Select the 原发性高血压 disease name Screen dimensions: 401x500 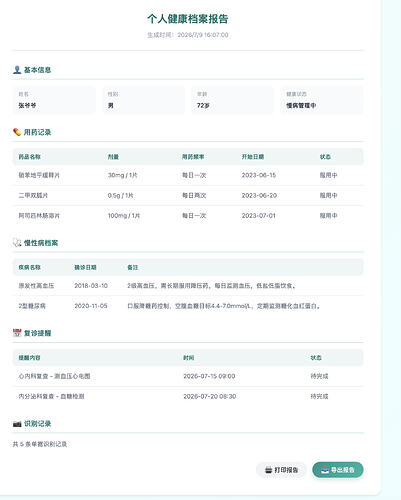point(36,286)
